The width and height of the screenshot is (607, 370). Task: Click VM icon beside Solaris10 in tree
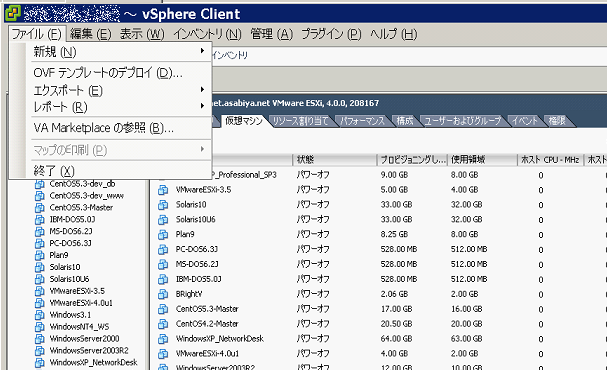pyautogui.click(x=39, y=268)
